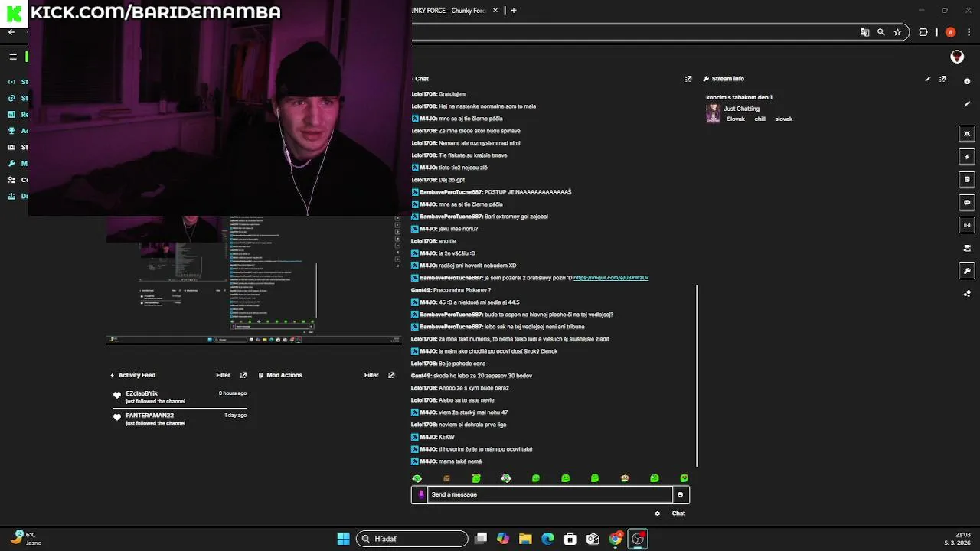Open weather widget showing 6°C

pos(25,539)
